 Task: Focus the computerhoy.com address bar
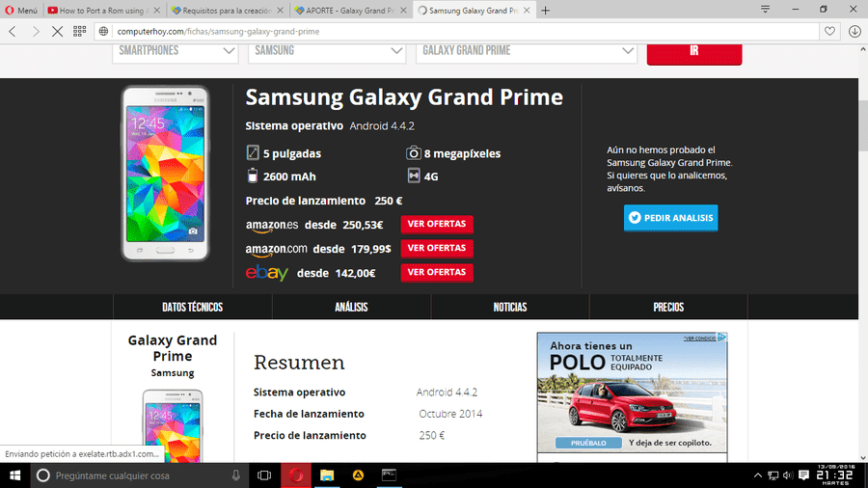tap(465, 32)
